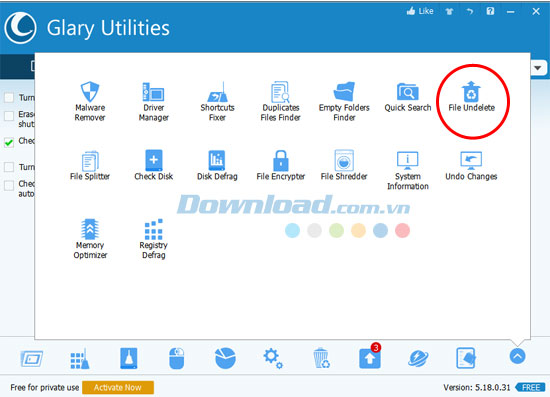
Task: Click the version 5.18.0.31 text
Action: click(x=477, y=388)
